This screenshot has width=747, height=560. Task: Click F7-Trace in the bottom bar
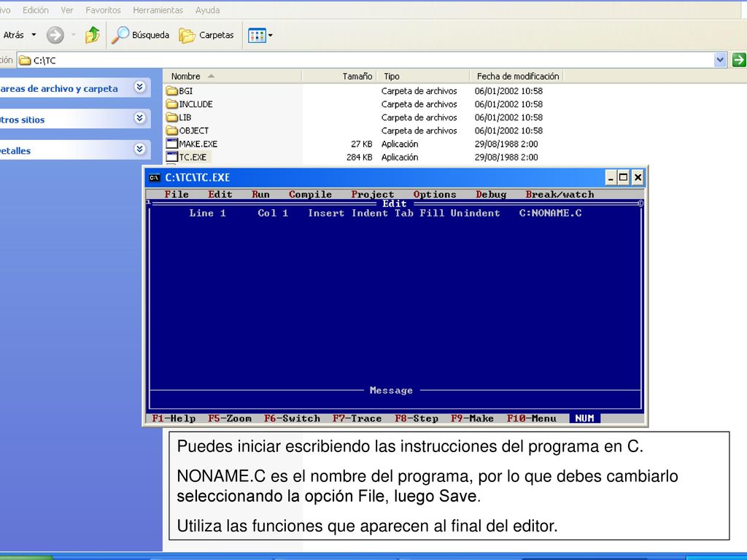point(357,418)
